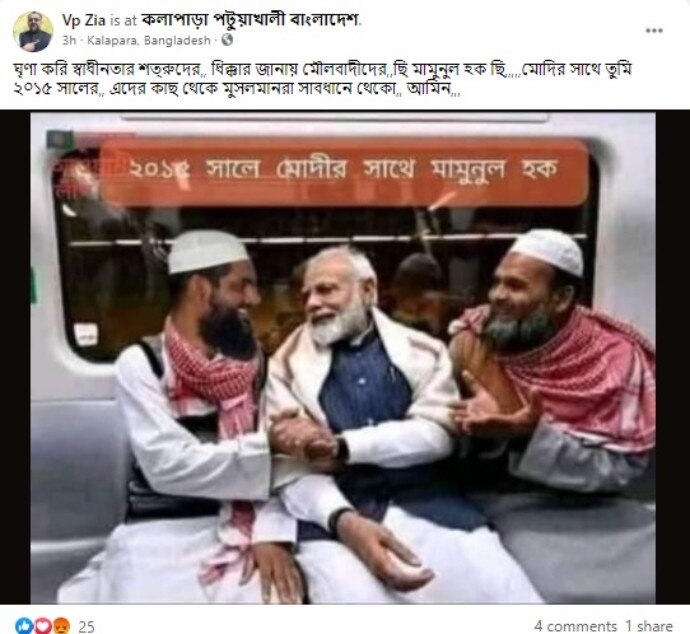Click the Bangladesh flag logo in the photo corner

[61, 139]
